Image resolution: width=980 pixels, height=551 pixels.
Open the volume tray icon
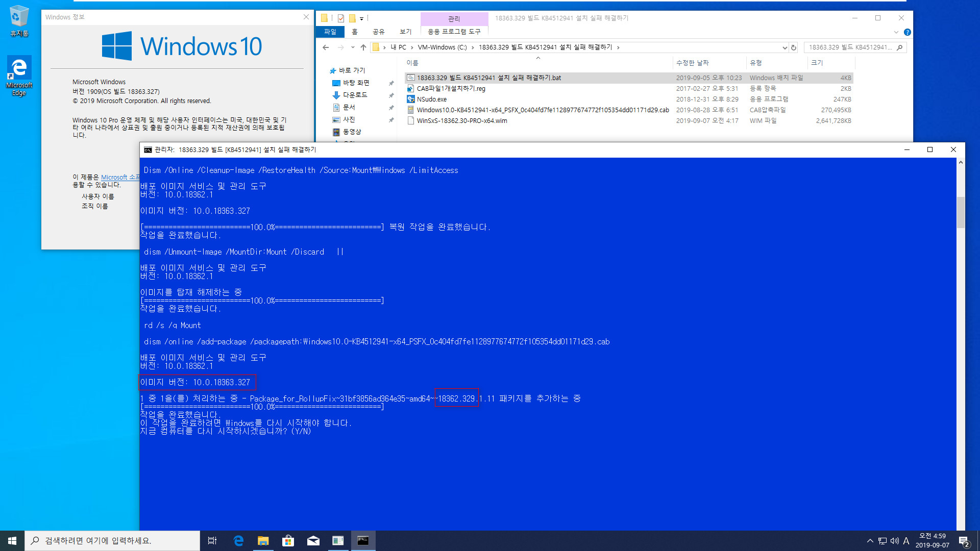pyautogui.click(x=894, y=541)
